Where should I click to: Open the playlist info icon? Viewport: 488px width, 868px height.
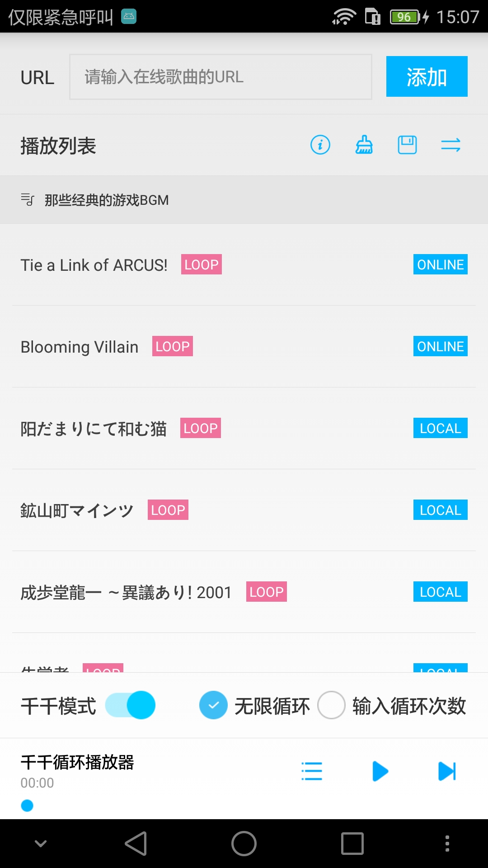coord(320,145)
